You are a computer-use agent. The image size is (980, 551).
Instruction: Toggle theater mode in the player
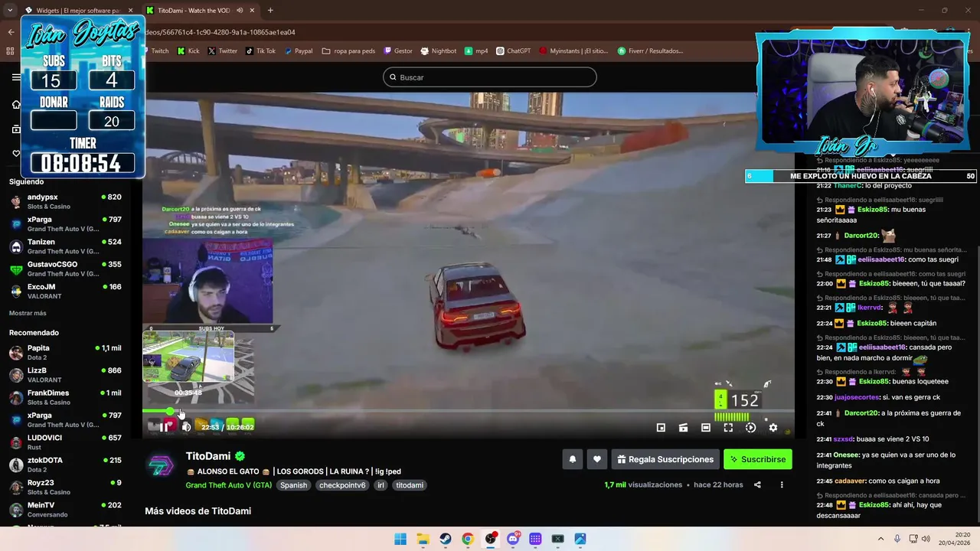click(706, 428)
